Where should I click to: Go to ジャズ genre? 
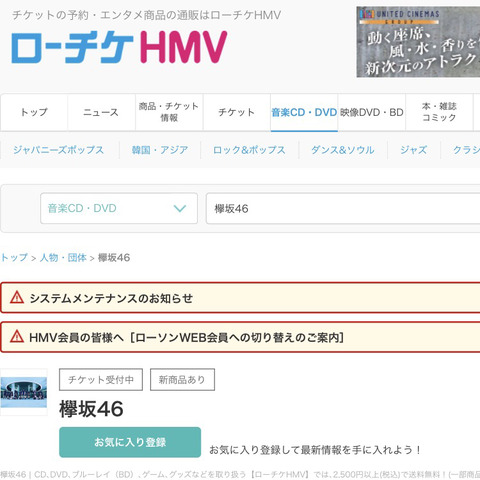tap(414, 150)
